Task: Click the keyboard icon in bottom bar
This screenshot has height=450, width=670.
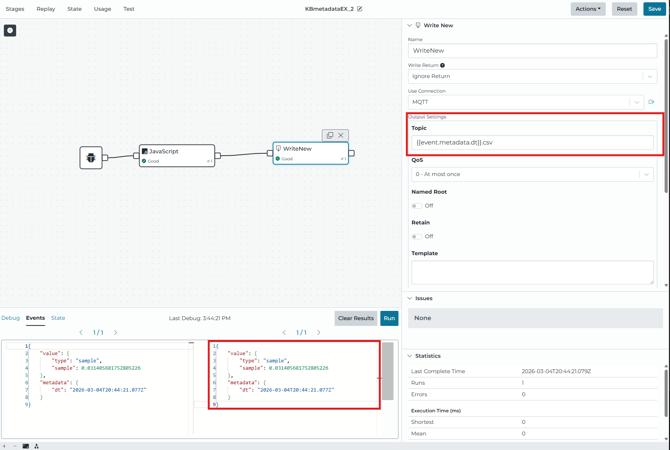Action: click(x=26, y=446)
